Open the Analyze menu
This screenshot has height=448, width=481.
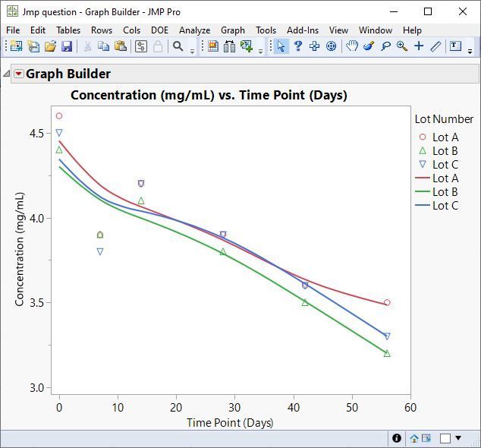(194, 30)
